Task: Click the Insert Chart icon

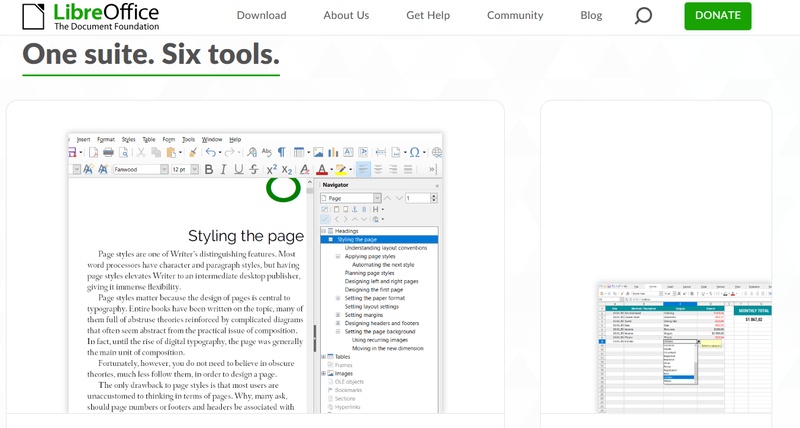Action: click(x=333, y=152)
